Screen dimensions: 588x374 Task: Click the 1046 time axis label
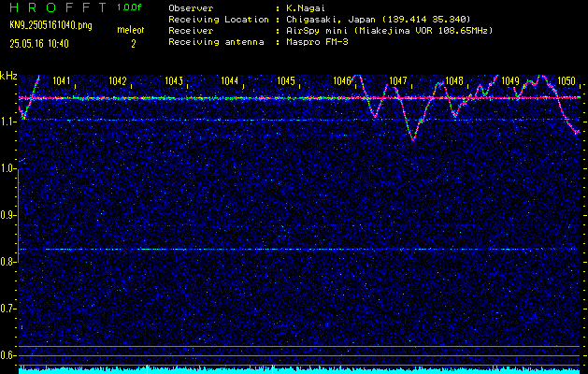pos(342,80)
